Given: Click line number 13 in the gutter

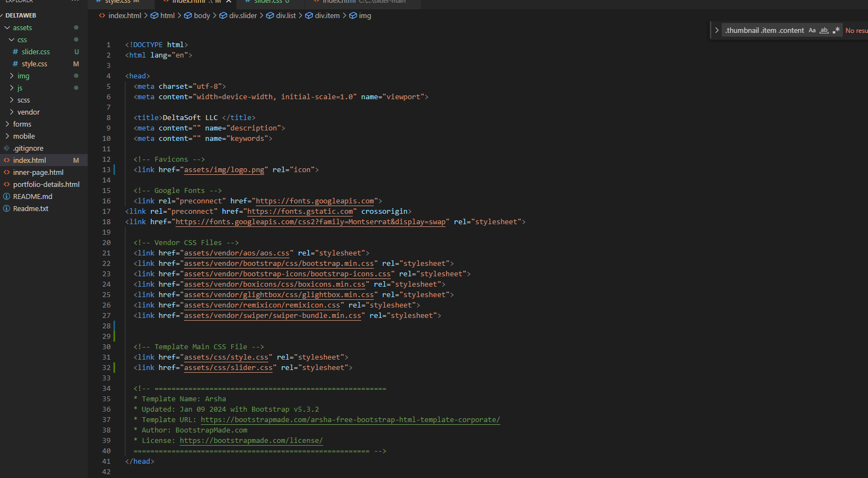Looking at the screenshot, I should point(106,170).
